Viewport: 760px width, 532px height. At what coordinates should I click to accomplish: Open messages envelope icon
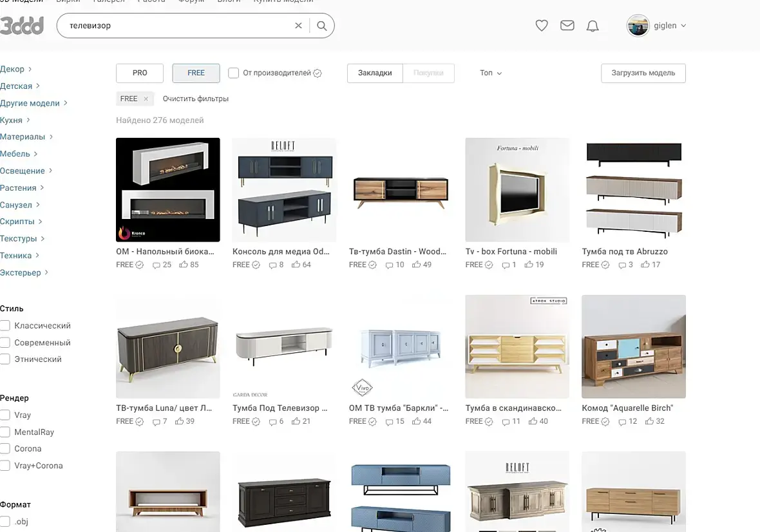(567, 25)
